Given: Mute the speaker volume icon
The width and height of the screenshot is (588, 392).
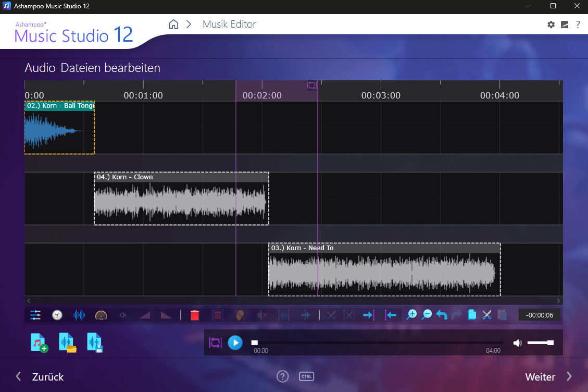Looking at the screenshot, I should point(517,342).
